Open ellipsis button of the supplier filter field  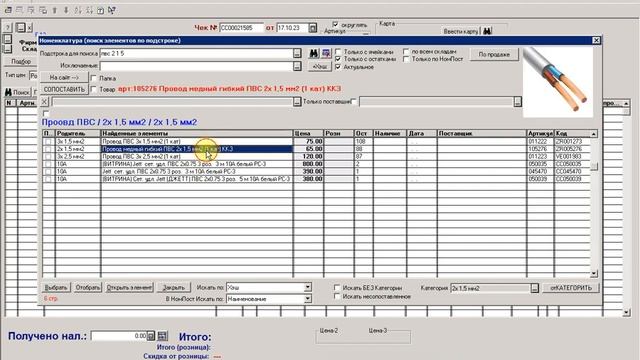[x=518, y=102]
